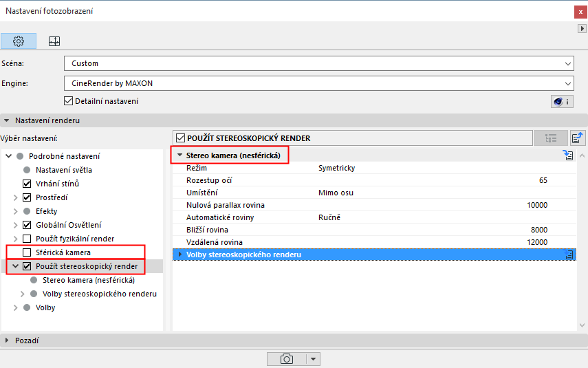Open the render button dropdown arrow
This screenshot has width=588, height=368.
(313, 359)
